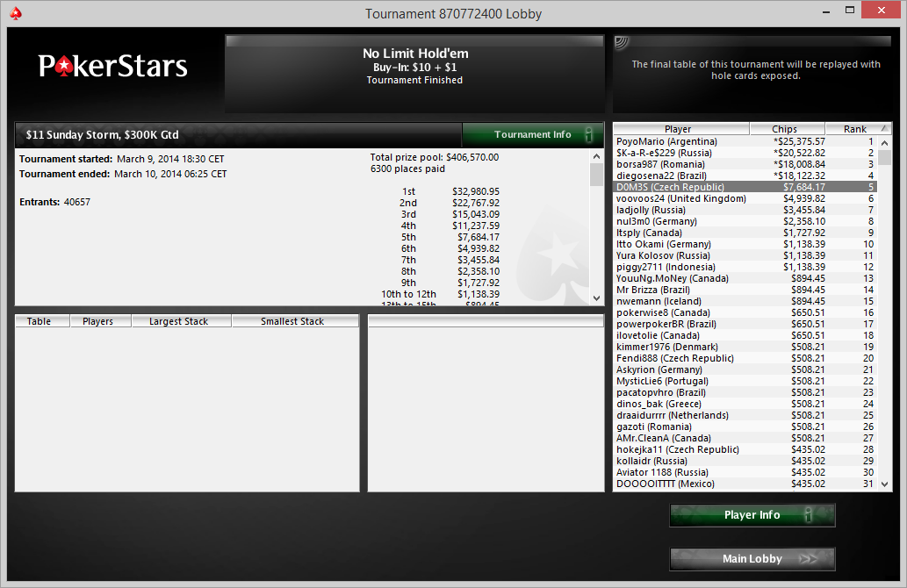Click the info icon on Player Info button
The width and height of the screenshot is (907, 588).
pyautogui.click(x=808, y=514)
